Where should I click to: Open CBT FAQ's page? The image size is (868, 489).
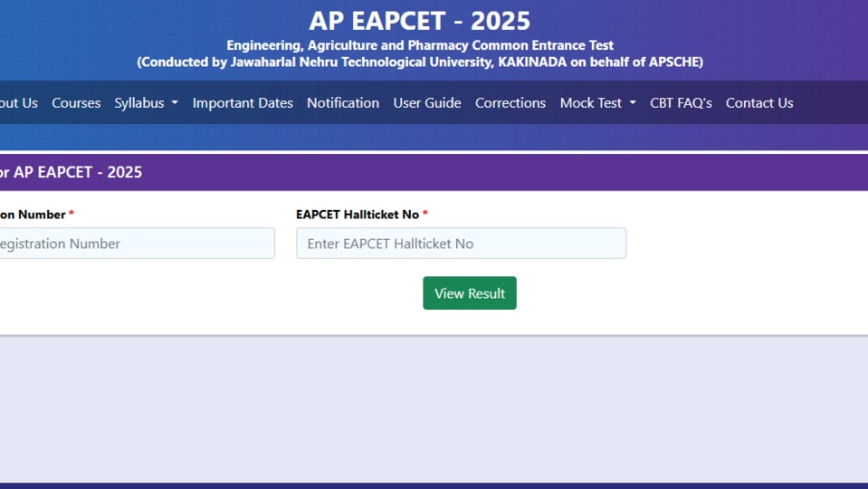click(x=681, y=103)
